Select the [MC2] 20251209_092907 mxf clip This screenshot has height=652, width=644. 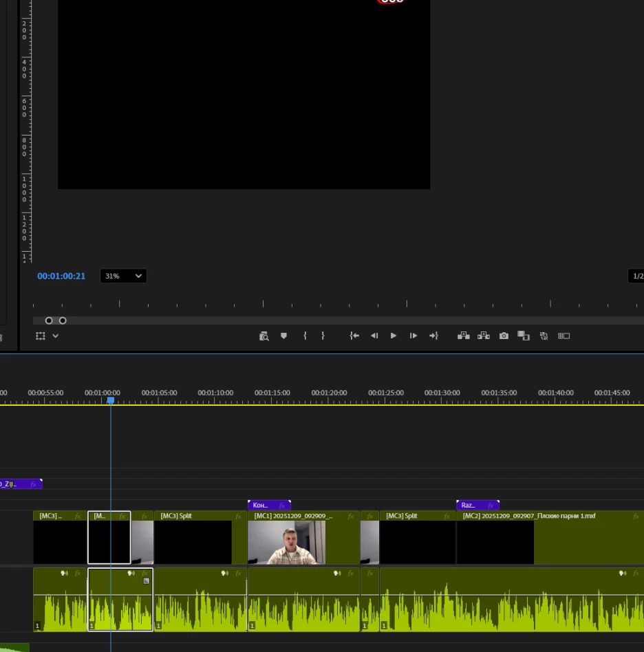[x=550, y=537]
